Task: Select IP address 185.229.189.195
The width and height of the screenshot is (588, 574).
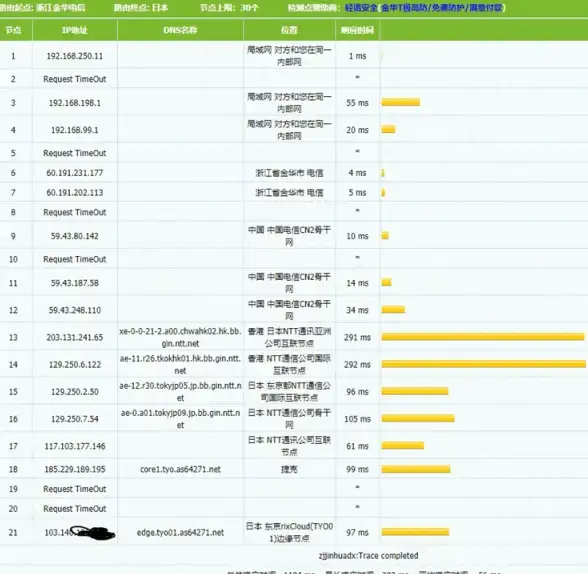Action: [75, 469]
